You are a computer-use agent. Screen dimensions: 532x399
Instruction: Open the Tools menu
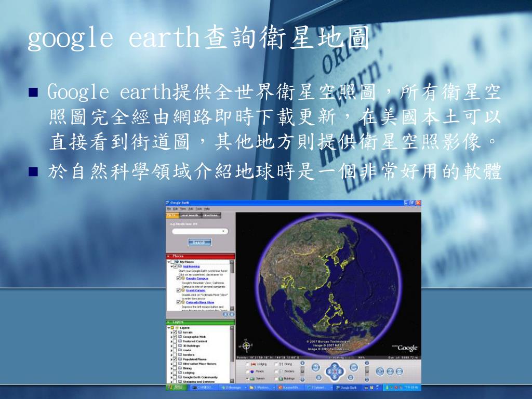pyautogui.click(x=198, y=209)
